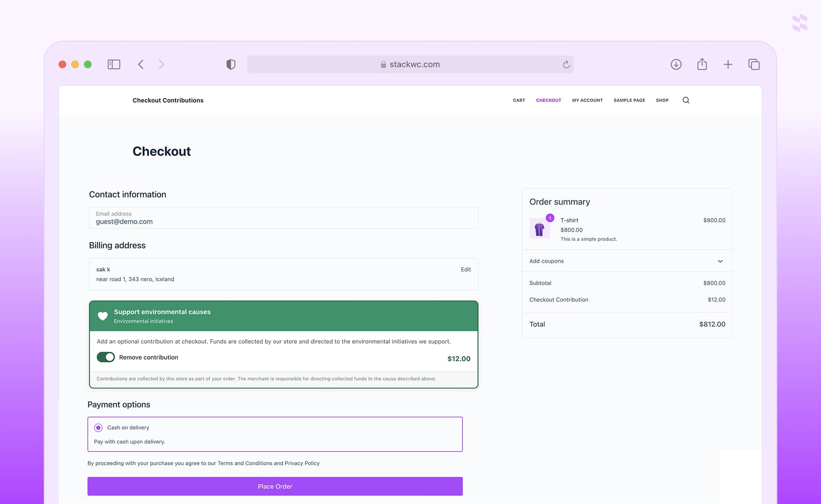The width and height of the screenshot is (821, 504).
Task: Click the Checkout Contribution $12.00 value
Action: coord(717,300)
